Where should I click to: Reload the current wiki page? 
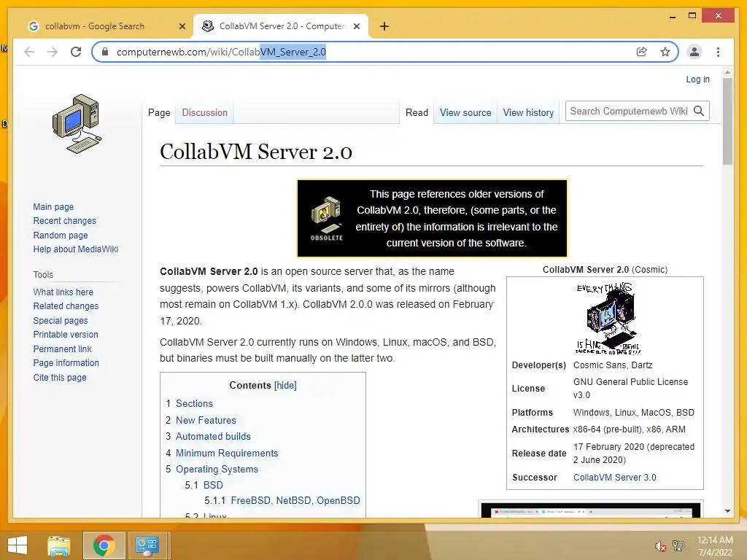[x=76, y=52]
